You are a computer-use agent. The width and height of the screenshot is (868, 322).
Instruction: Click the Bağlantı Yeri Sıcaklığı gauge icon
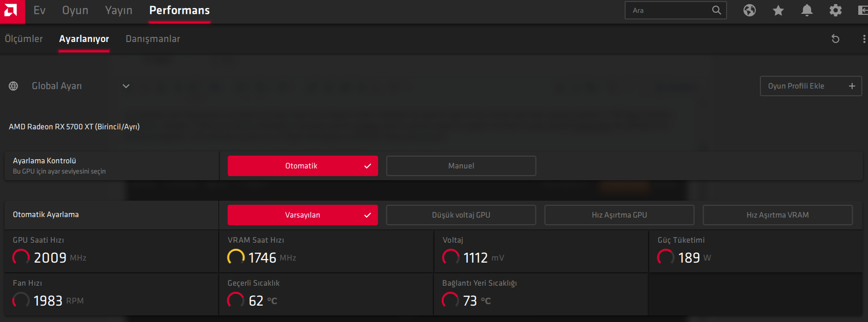pos(451,300)
